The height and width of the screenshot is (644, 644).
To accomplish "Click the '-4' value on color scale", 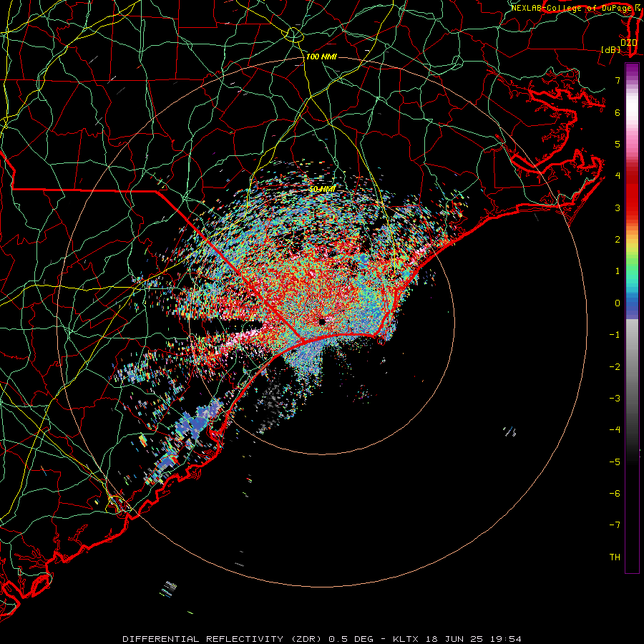I will point(615,430).
